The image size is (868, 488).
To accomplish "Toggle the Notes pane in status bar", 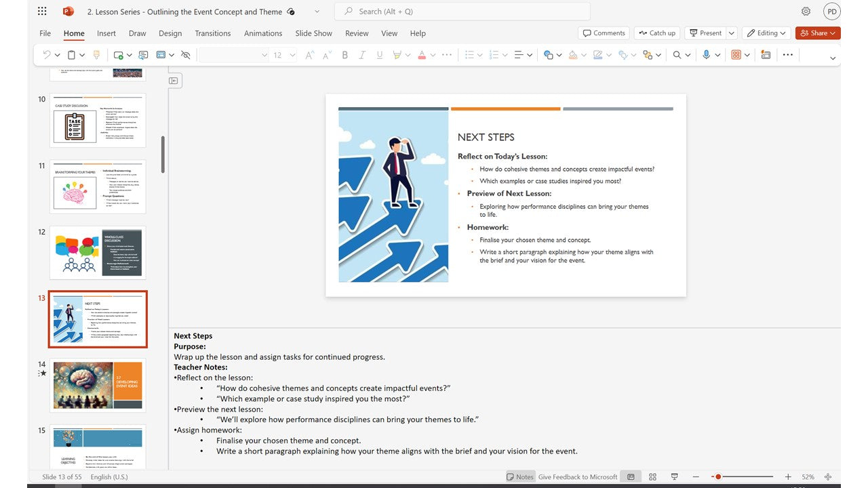I will 520,477.
